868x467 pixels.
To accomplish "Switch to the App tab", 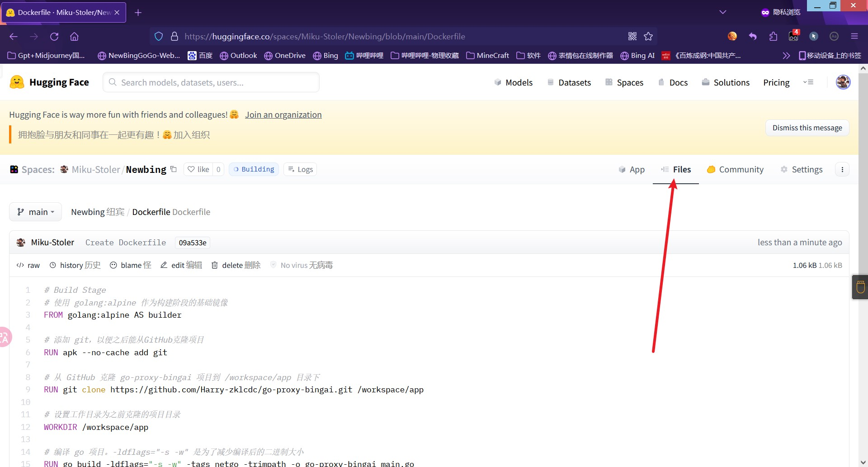I will [x=632, y=169].
